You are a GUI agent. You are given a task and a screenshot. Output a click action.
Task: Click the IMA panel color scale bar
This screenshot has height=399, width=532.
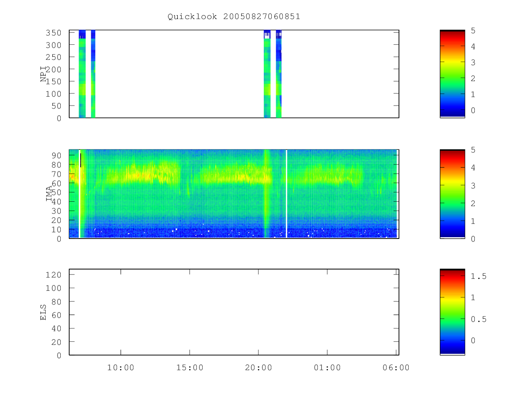click(452, 194)
